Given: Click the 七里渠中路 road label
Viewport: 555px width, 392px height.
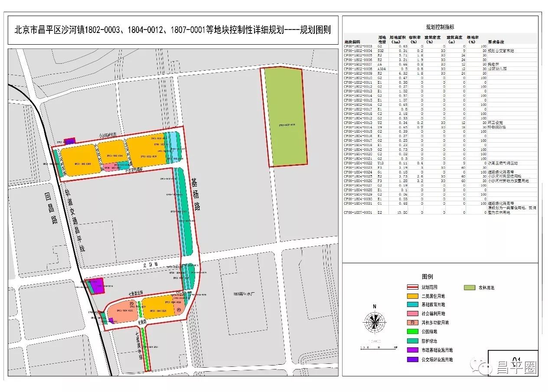Looking at the screenshot, I should 140,346.
